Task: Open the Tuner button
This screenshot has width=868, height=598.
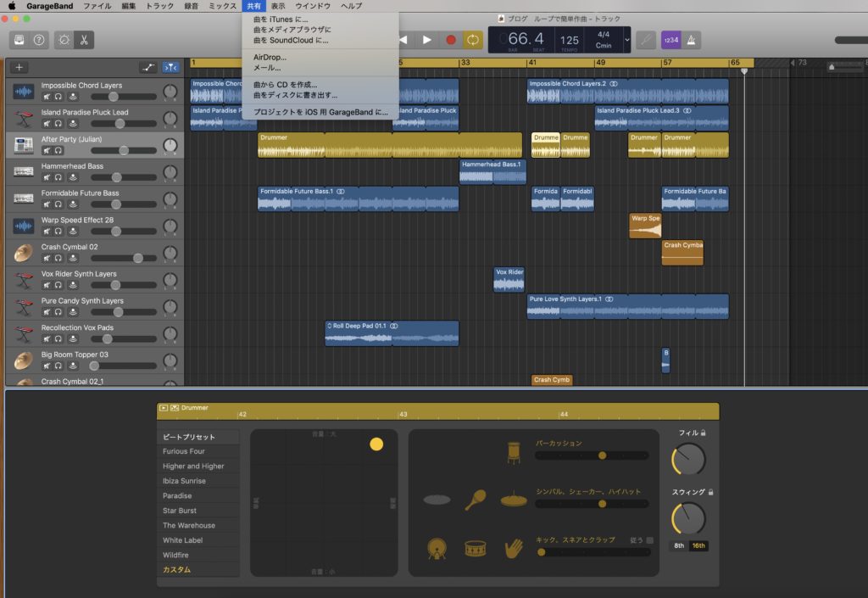Action: [646, 40]
